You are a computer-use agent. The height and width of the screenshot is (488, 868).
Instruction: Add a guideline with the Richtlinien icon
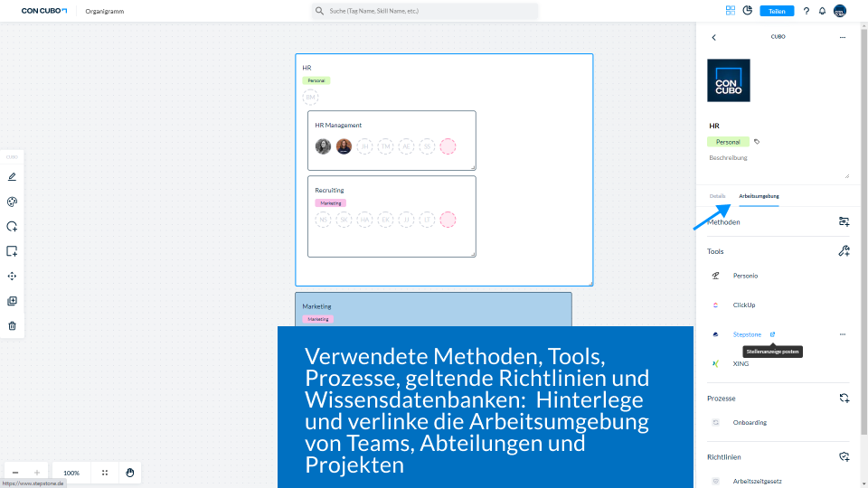pos(844,457)
